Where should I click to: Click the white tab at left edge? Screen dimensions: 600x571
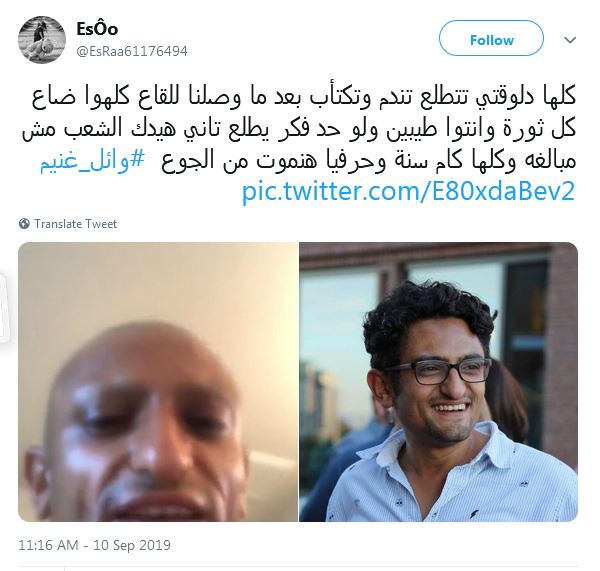coord(4,307)
